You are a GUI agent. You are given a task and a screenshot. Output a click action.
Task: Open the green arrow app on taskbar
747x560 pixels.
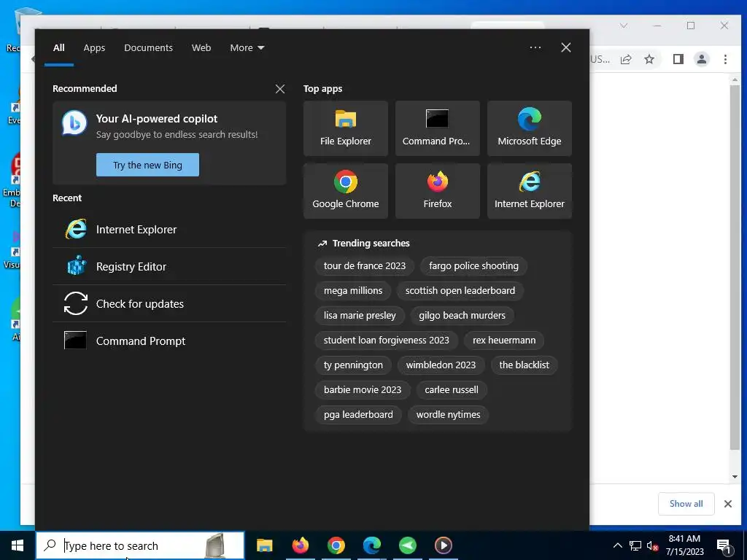pos(407,545)
